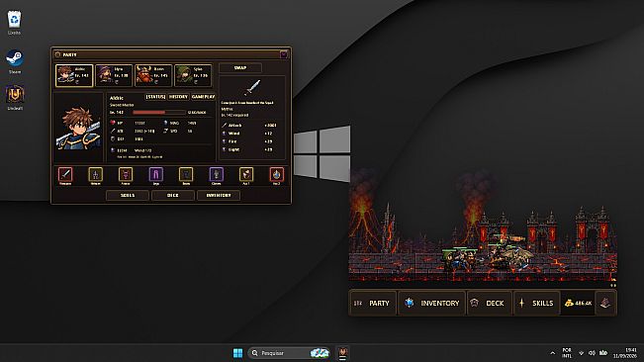The image size is (644, 362).
Task: Open INVENTORY in the game menu bar
Action: click(x=431, y=303)
